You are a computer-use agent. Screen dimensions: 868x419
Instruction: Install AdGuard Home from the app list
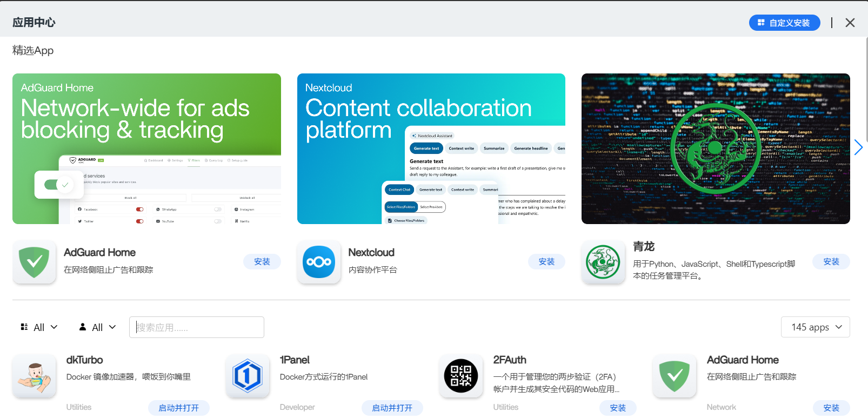tap(831, 408)
